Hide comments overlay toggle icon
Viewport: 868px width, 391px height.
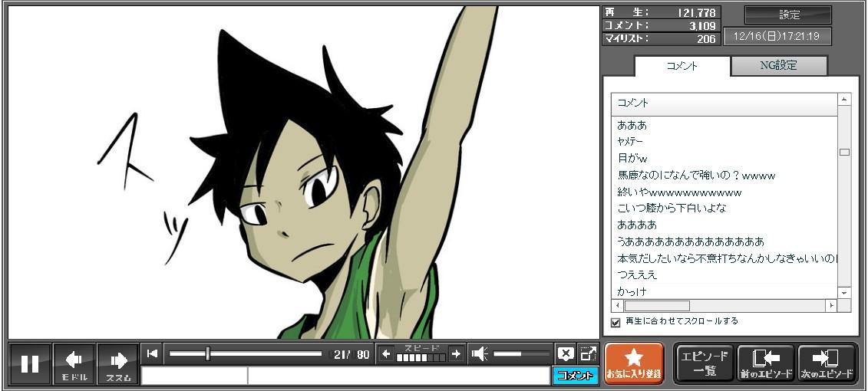coord(566,353)
